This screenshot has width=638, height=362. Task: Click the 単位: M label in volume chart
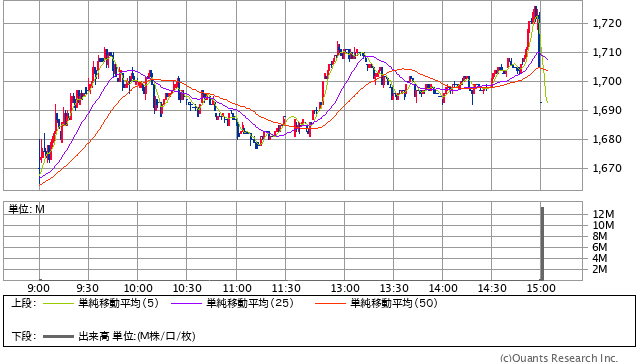[26, 209]
